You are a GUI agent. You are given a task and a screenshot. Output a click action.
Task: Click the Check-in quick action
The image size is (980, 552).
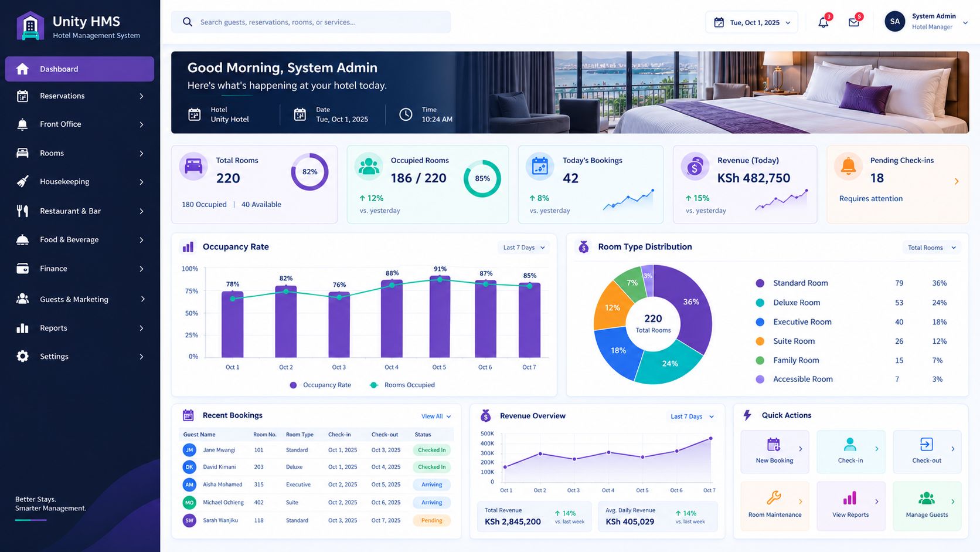coord(850,452)
